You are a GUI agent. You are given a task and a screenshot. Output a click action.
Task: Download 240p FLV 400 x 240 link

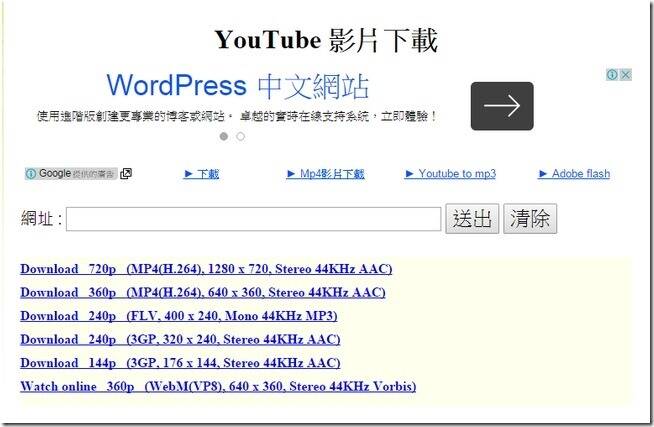(x=179, y=316)
